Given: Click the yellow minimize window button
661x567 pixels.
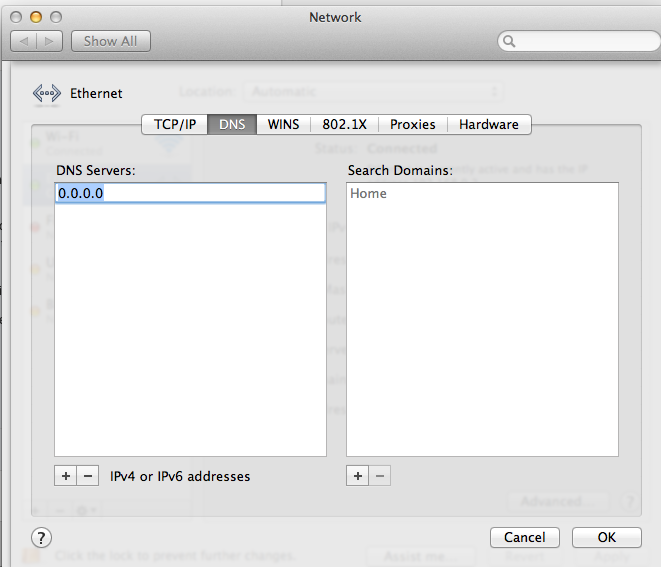Looking at the screenshot, I should click(36, 17).
